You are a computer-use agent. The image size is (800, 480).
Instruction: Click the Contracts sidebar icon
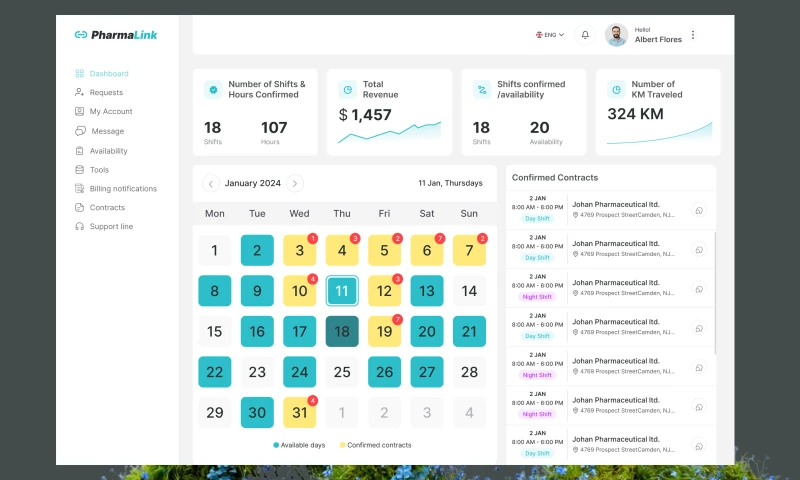click(x=80, y=208)
